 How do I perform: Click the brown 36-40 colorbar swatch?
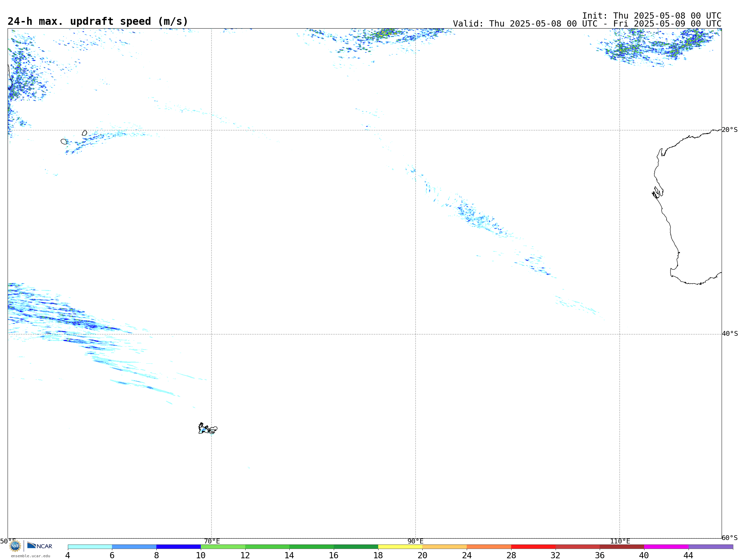tap(622, 547)
